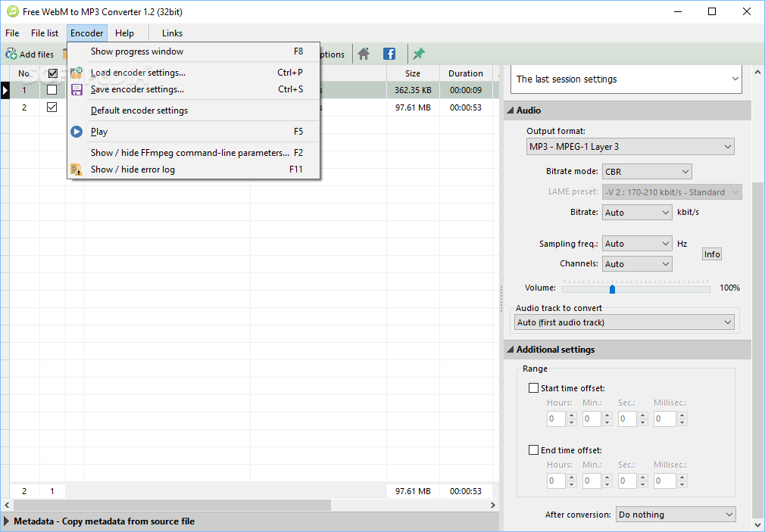Click the Load encoder settings folder icon
The image size is (765, 532).
point(76,73)
